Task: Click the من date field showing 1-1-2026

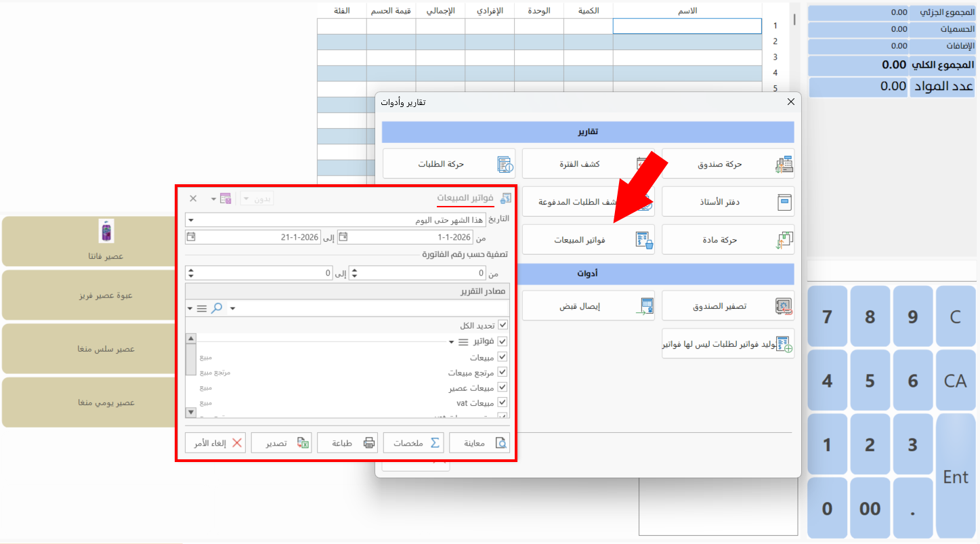Action: tap(405, 237)
